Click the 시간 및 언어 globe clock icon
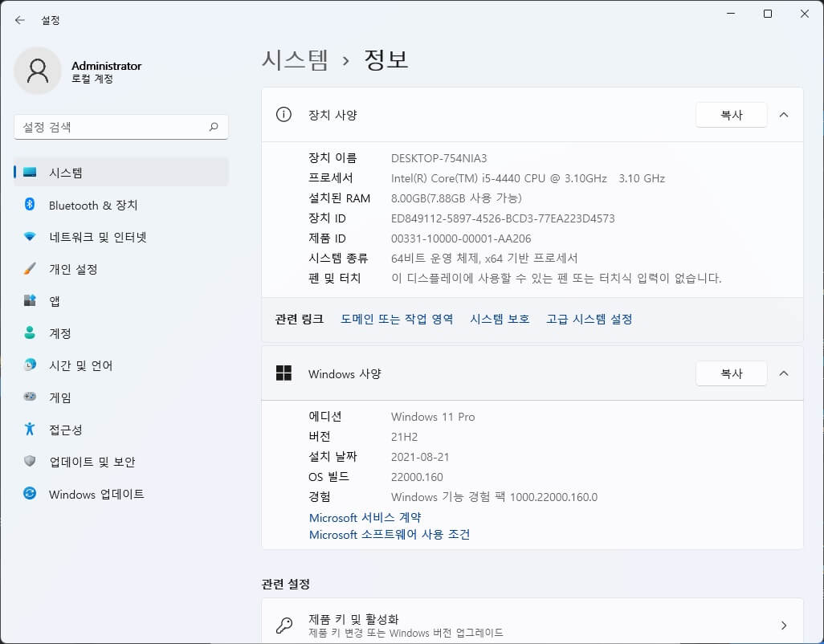This screenshot has height=644, width=824. click(x=30, y=365)
